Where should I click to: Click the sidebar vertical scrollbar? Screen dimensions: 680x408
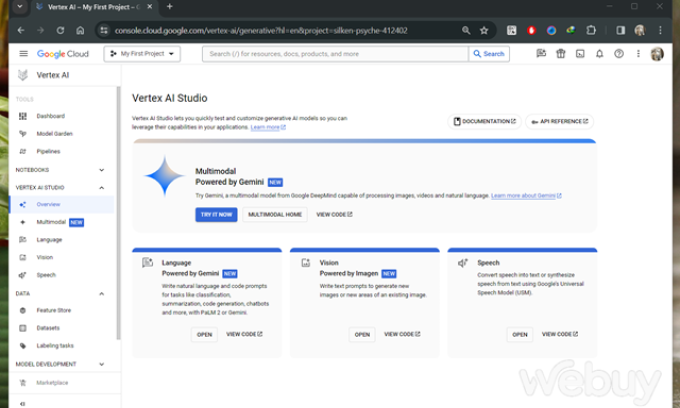tap(118, 212)
